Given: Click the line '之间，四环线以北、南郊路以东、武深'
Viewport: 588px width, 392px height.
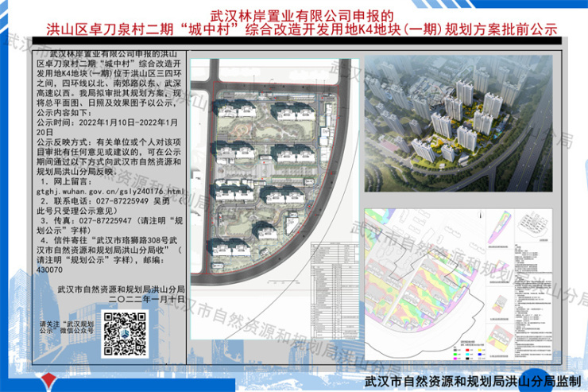Looking at the screenshot, I should coord(109,83).
